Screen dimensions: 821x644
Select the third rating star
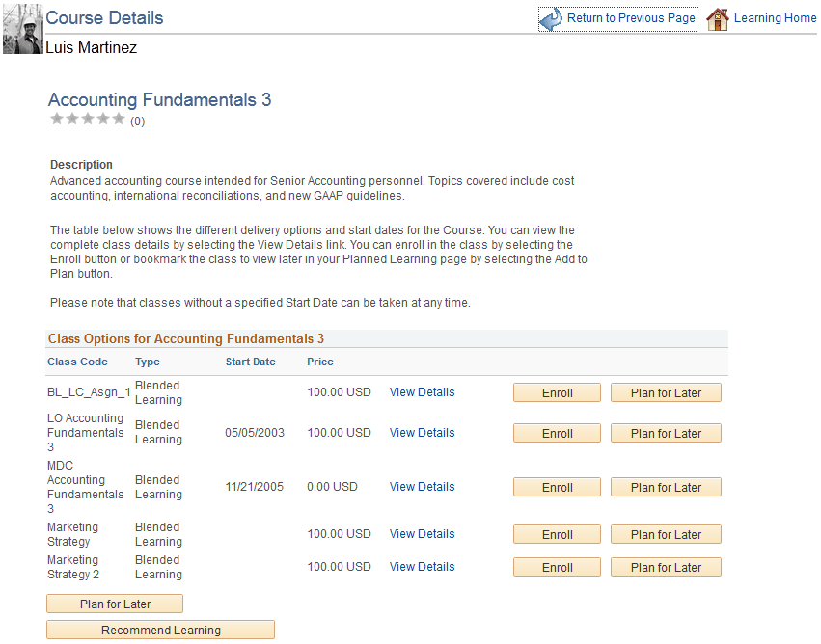[88, 118]
